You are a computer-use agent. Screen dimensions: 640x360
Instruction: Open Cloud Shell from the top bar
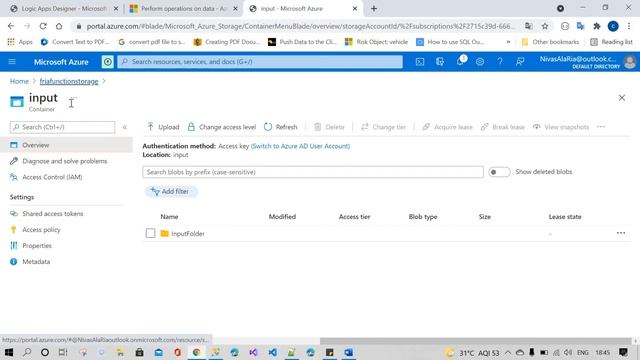point(420,62)
